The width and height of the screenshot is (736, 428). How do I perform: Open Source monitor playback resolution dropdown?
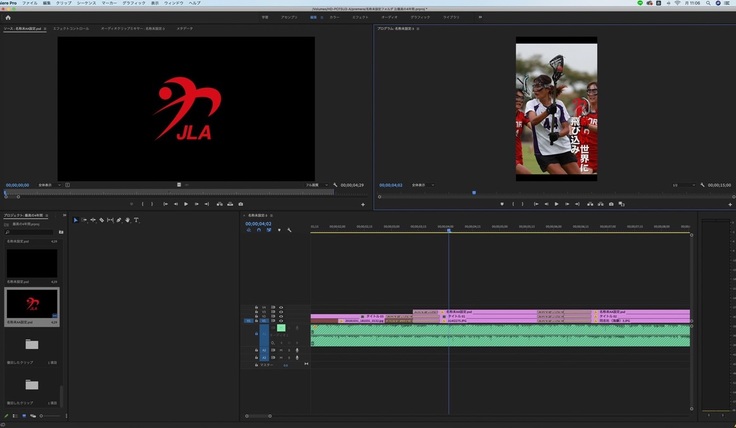(315, 185)
